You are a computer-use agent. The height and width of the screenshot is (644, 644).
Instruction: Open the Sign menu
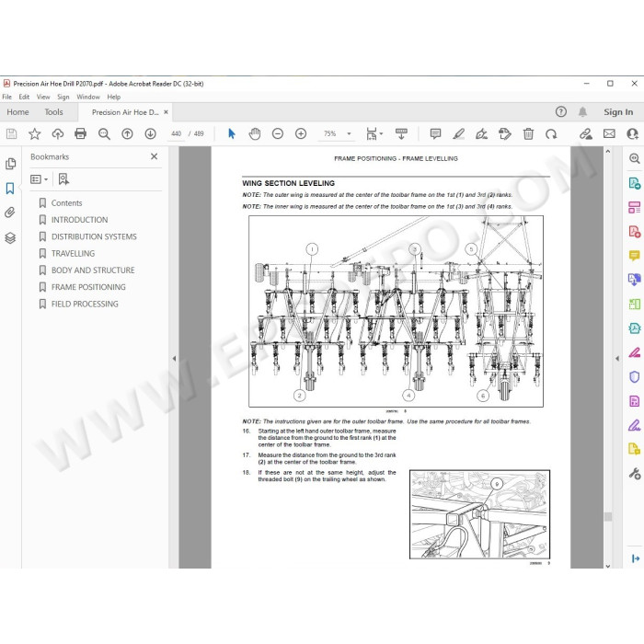[63, 97]
